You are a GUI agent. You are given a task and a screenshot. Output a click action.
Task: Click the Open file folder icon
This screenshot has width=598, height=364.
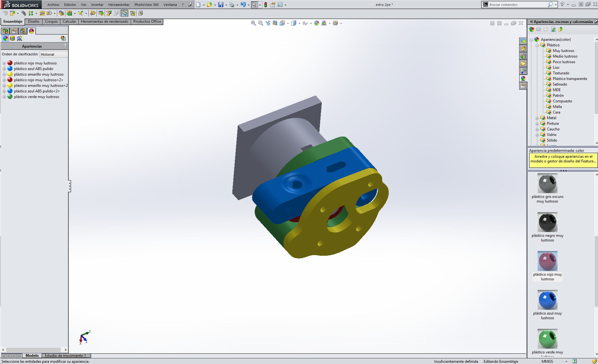pyautogui.click(x=210, y=5)
